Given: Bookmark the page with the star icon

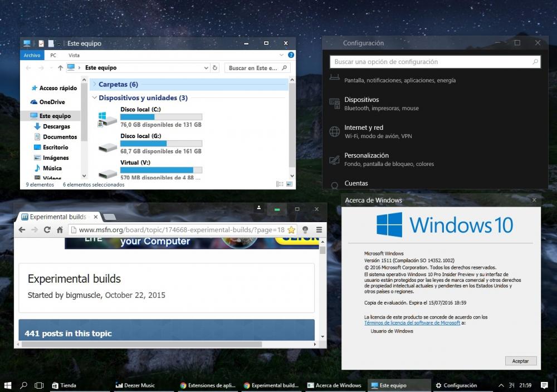Looking at the screenshot, I should [x=291, y=229].
